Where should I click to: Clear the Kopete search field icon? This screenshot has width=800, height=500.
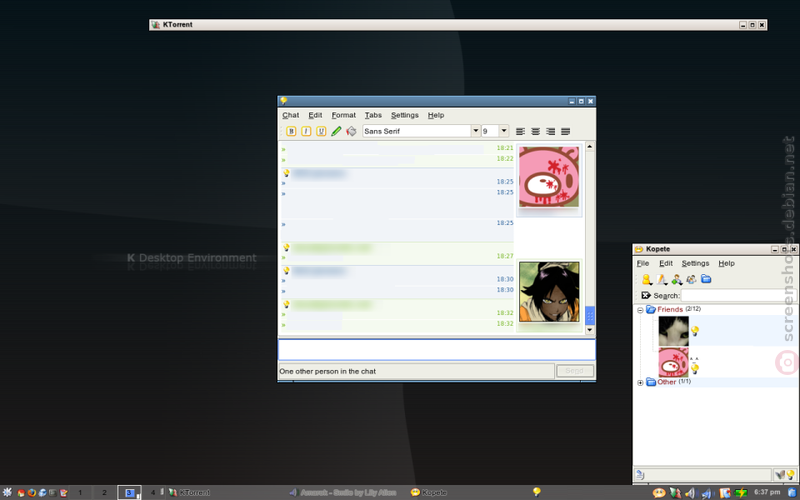(645, 295)
